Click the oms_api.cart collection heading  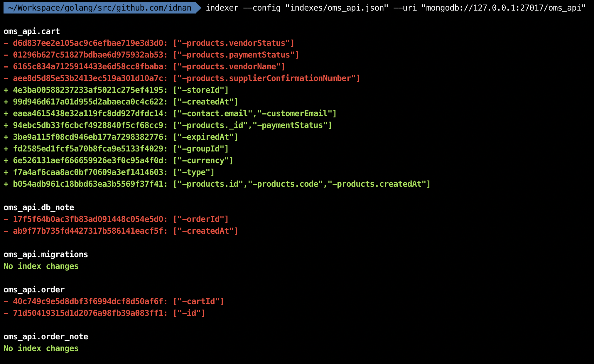tap(32, 31)
